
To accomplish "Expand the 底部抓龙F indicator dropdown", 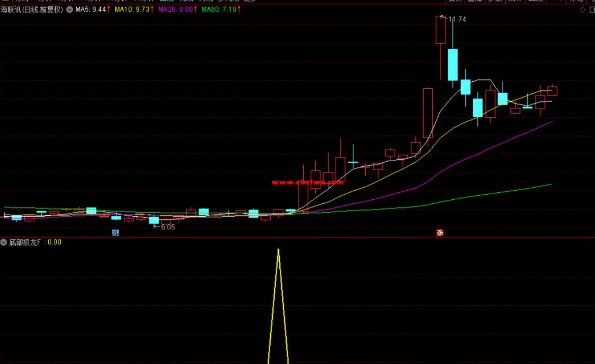I will pos(4,242).
